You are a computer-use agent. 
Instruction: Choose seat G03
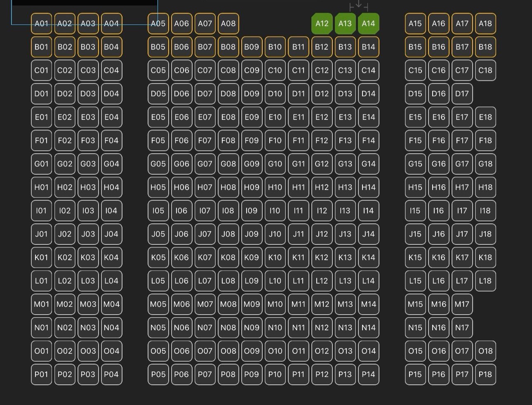tap(88, 164)
